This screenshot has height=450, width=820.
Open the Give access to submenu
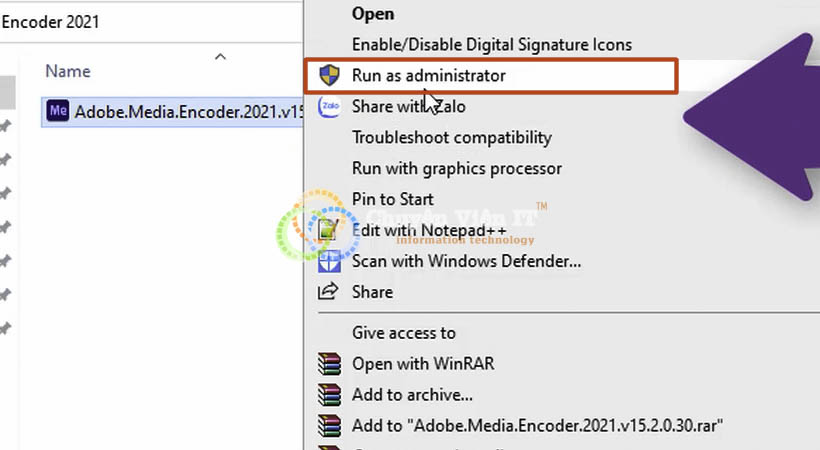coord(403,333)
